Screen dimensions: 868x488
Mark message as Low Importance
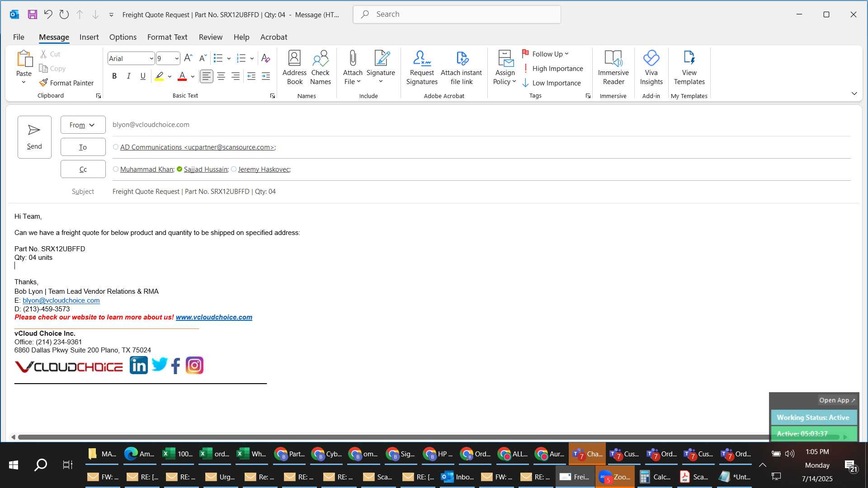(x=552, y=83)
